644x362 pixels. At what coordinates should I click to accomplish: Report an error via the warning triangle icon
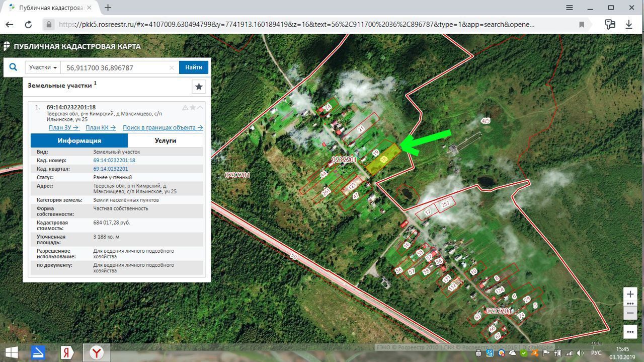[185, 107]
